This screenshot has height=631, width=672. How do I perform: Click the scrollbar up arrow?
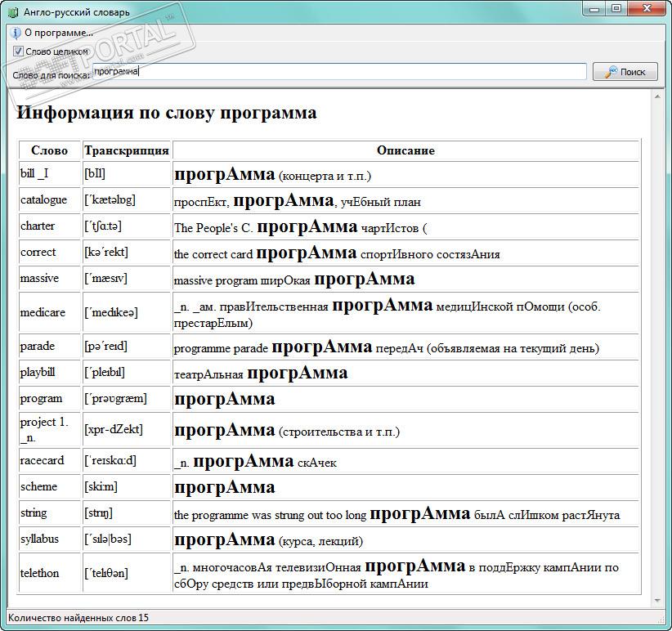click(657, 96)
